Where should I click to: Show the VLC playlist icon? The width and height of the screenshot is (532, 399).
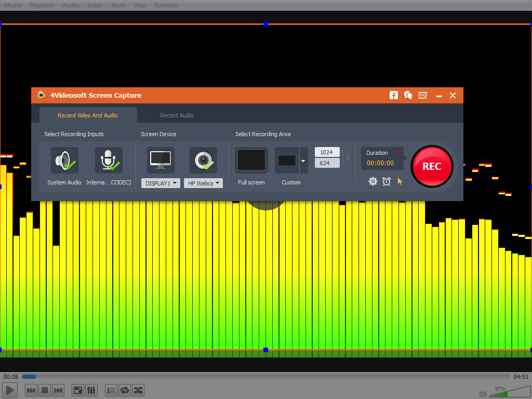tap(111, 390)
